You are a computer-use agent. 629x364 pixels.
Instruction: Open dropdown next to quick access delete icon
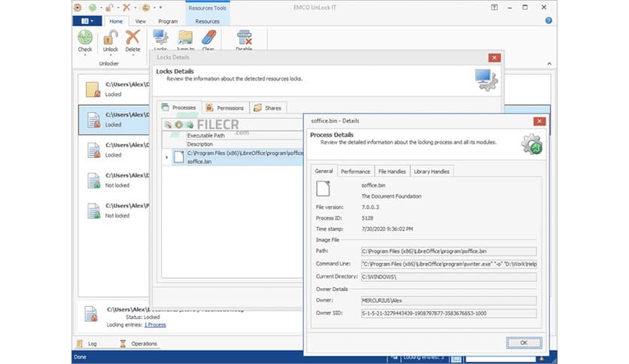click(x=135, y=8)
